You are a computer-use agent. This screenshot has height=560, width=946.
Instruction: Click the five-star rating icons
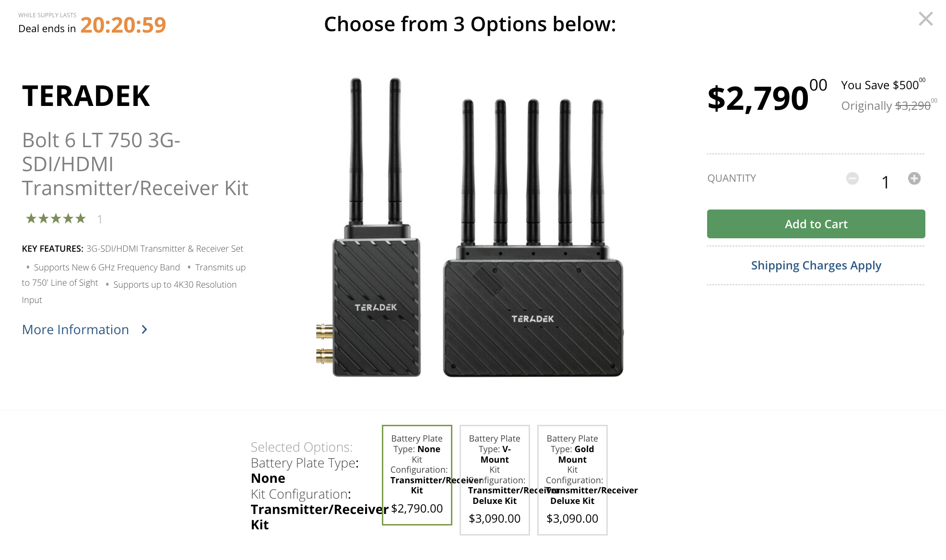point(56,219)
